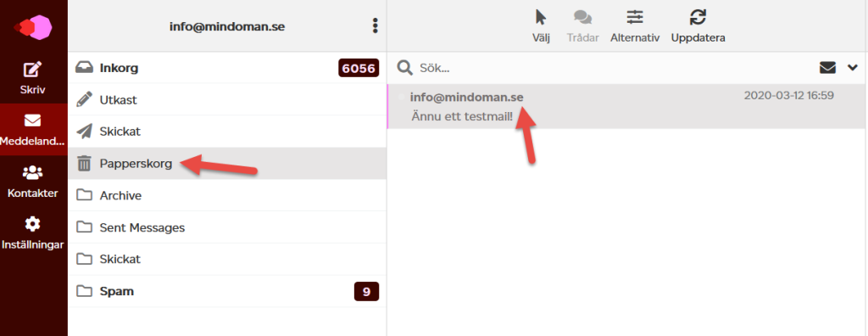Open message from info@mindoman.se
Screen dimensions: 868x336
coord(627,106)
